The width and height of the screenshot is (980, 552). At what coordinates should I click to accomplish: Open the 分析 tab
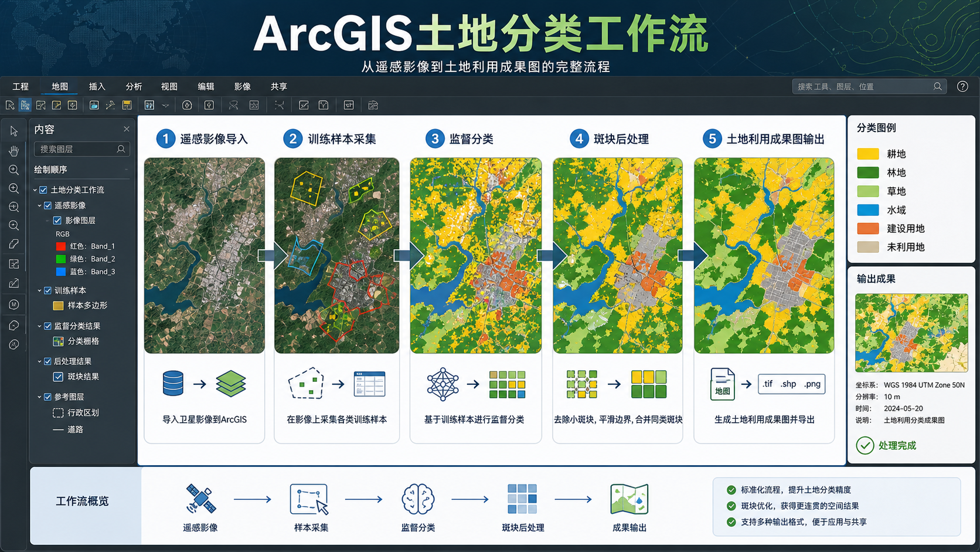click(x=134, y=86)
